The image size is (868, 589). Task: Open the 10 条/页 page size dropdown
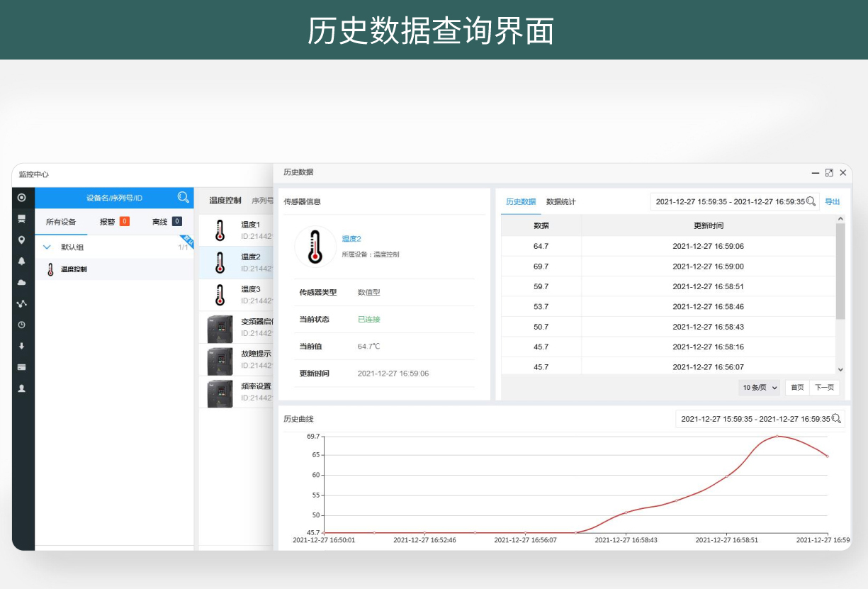[x=758, y=387]
